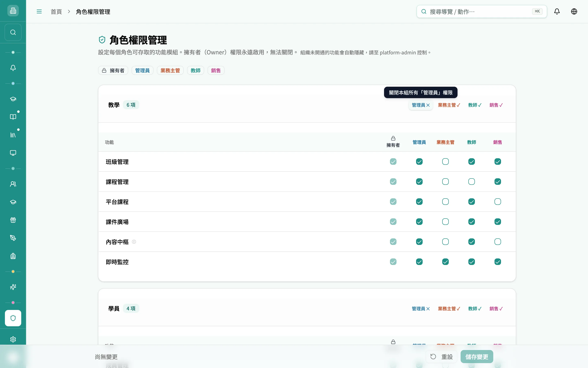The height and width of the screenshot is (368, 588).
Task: Click the shield icon beside page title
Action: coord(102,40)
